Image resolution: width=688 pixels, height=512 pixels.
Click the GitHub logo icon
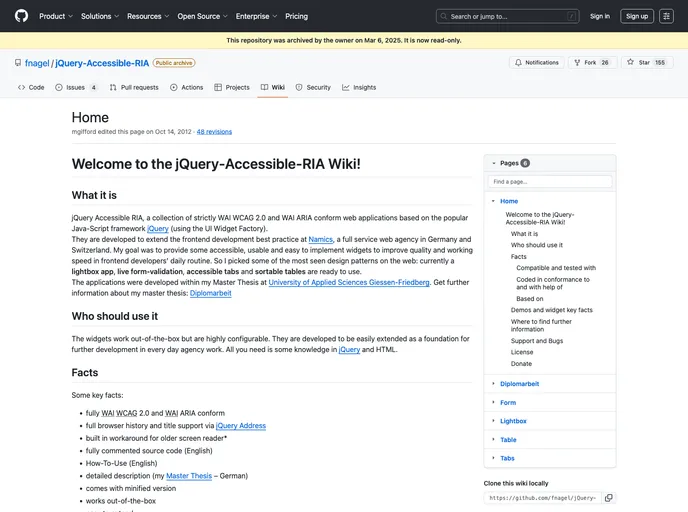point(21,16)
